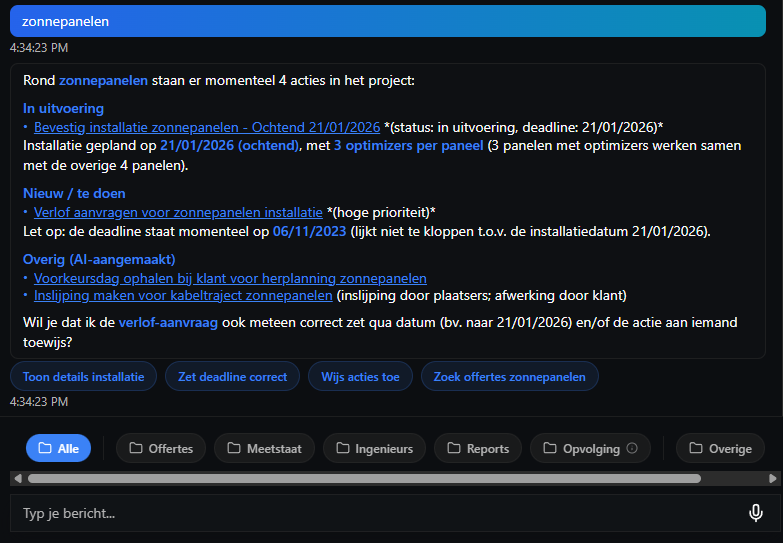Focus the Typ je bericht input field
The height and width of the screenshot is (543, 783).
[x=370, y=513]
